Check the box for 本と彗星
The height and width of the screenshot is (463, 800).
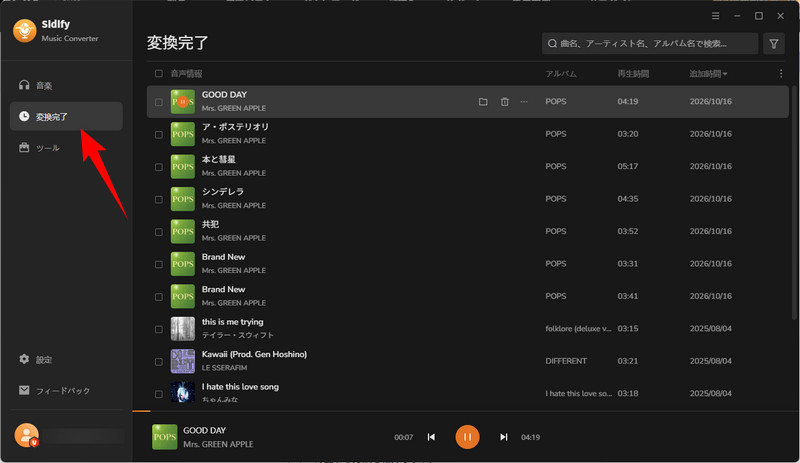[x=159, y=167]
